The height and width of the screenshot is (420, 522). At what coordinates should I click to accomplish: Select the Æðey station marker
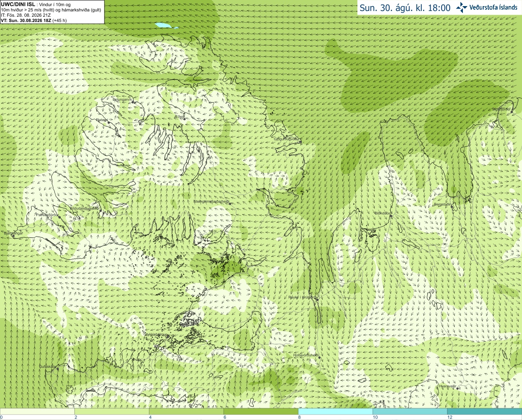[184, 119]
